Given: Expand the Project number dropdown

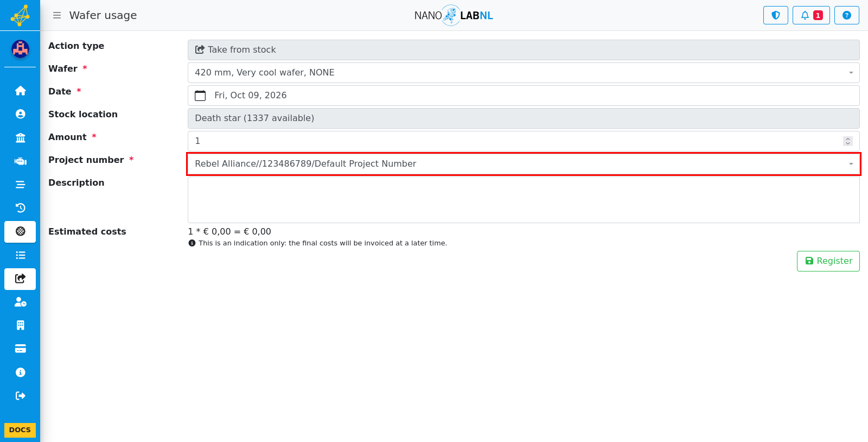Looking at the screenshot, I should coord(524,164).
